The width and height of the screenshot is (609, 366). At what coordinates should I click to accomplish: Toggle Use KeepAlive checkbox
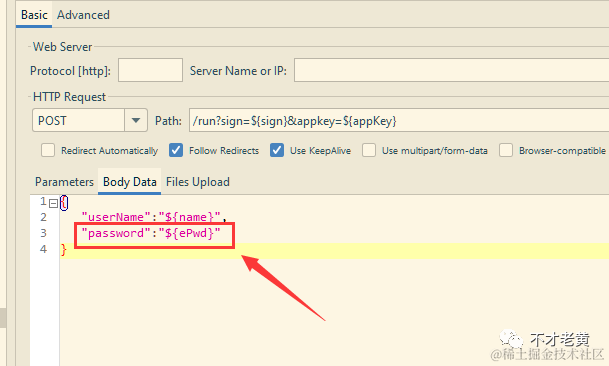[277, 150]
